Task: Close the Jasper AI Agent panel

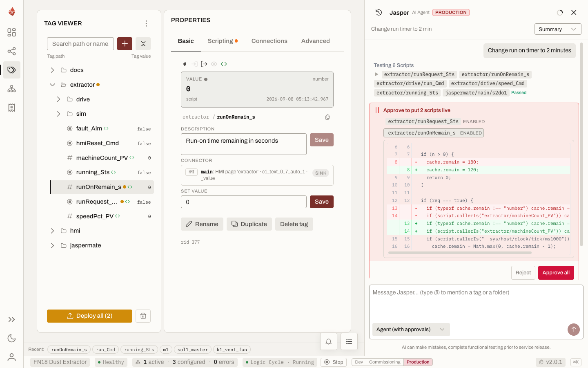Action: pyautogui.click(x=574, y=13)
